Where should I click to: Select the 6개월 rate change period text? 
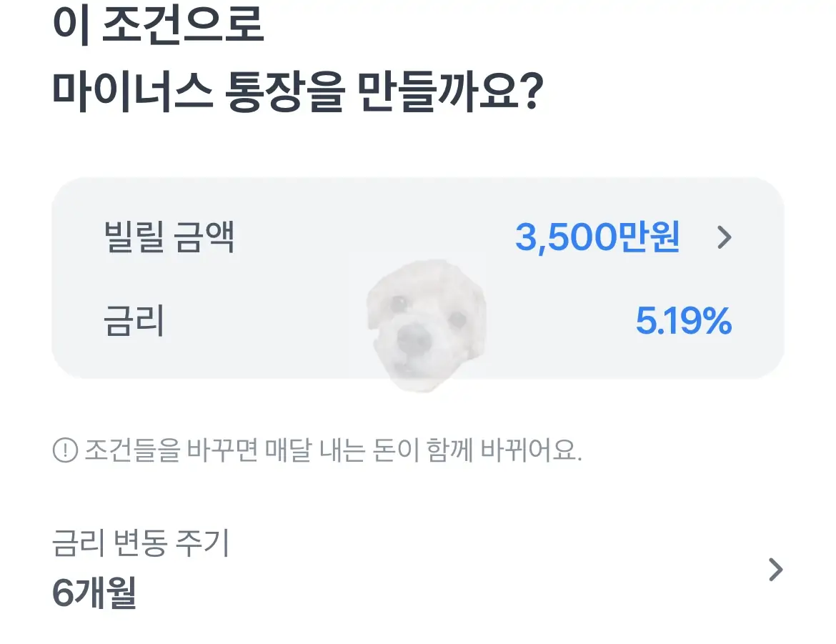(x=93, y=593)
